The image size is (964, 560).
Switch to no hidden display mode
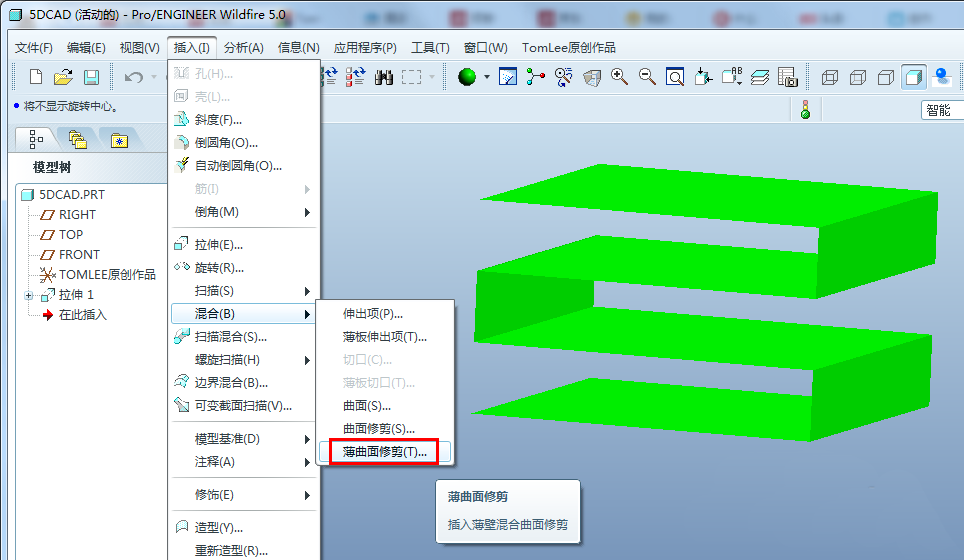pos(886,77)
